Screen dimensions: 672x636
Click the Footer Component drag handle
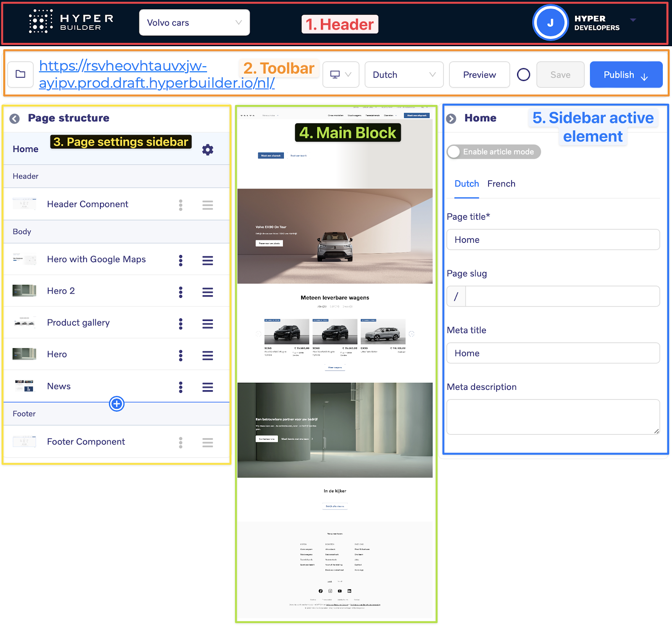tap(207, 442)
